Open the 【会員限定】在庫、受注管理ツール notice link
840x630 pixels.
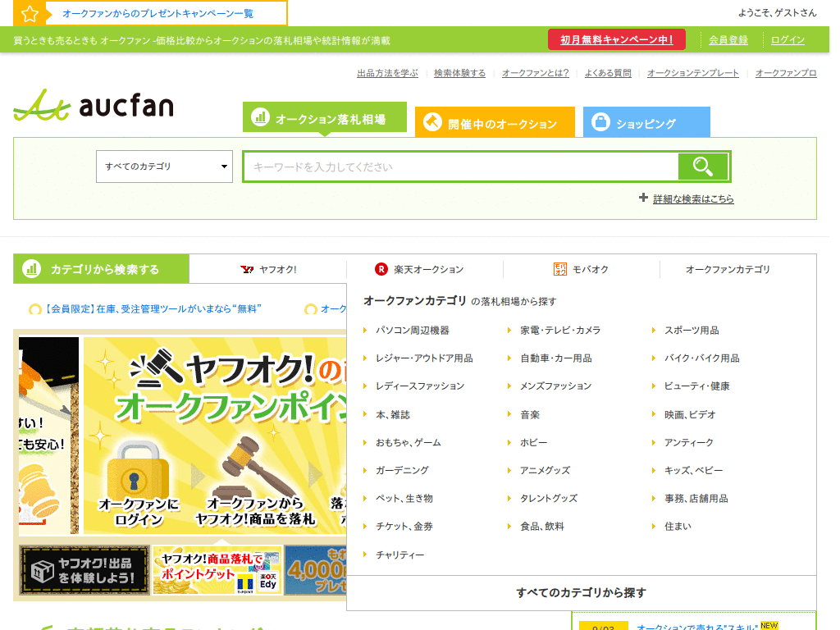[x=152, y=309]
